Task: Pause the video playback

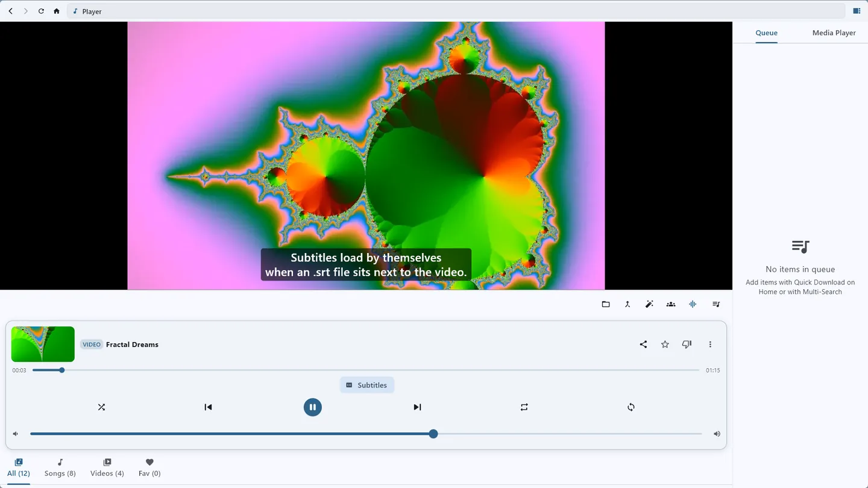Action: pos(312,407)
